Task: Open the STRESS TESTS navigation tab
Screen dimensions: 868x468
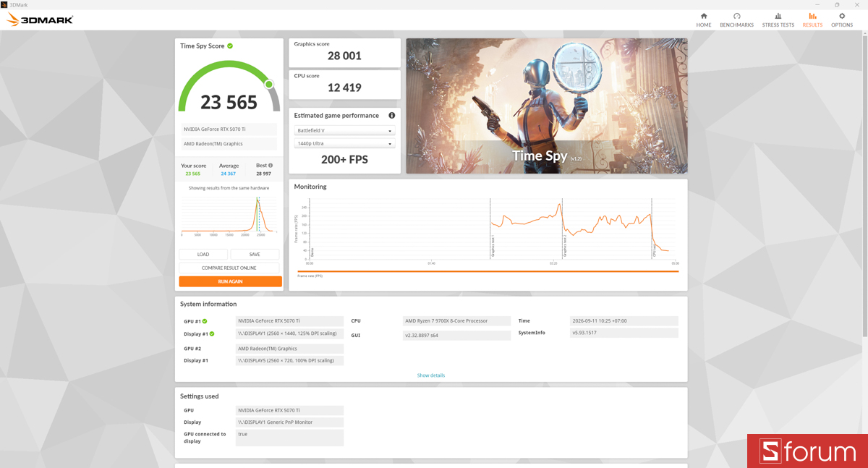Action: pos(778,20)
